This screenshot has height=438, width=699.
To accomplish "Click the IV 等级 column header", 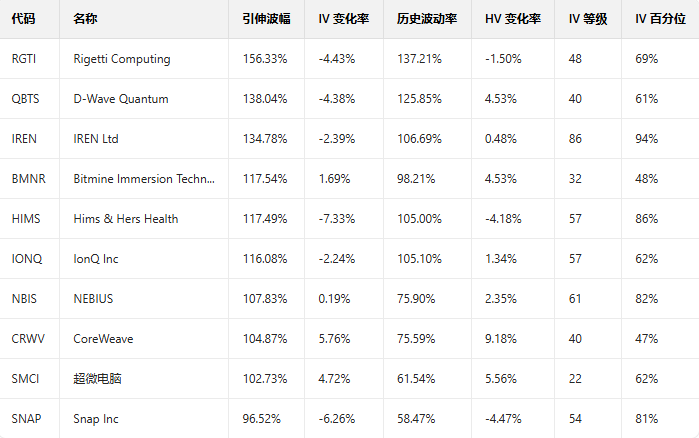I will pos(588,19).
